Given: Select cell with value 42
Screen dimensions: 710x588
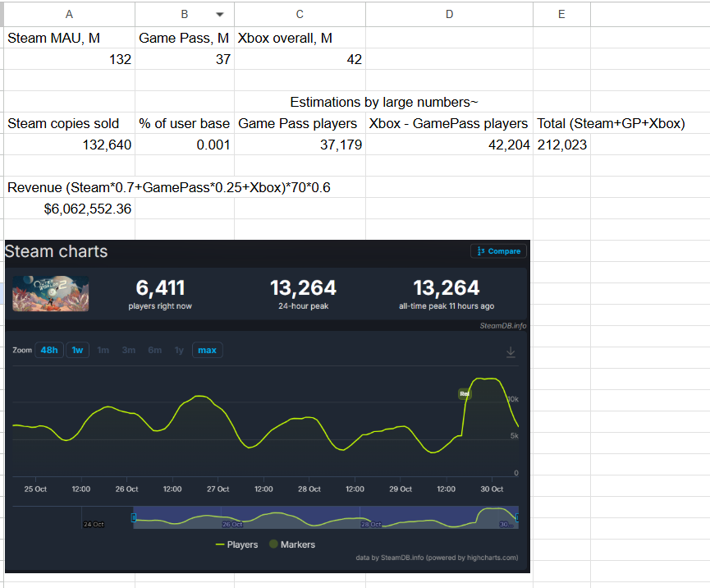Looking at the screenshot, I should click(300, 59).
